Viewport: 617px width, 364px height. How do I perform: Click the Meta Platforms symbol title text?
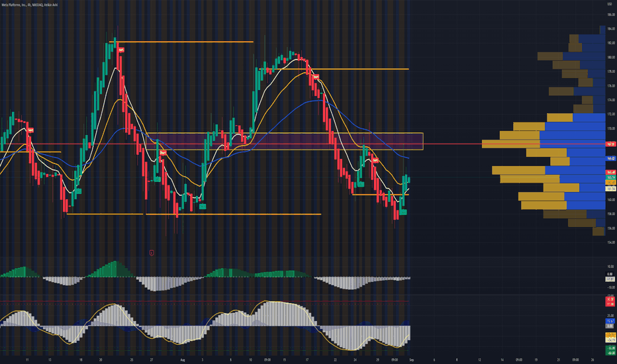pos(30,5)
